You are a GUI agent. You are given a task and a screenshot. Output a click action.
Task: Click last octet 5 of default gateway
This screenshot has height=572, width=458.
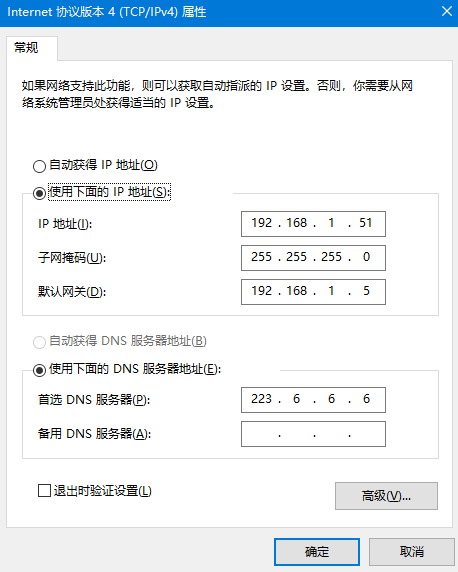pyautogui.click(x=366, y=291)
